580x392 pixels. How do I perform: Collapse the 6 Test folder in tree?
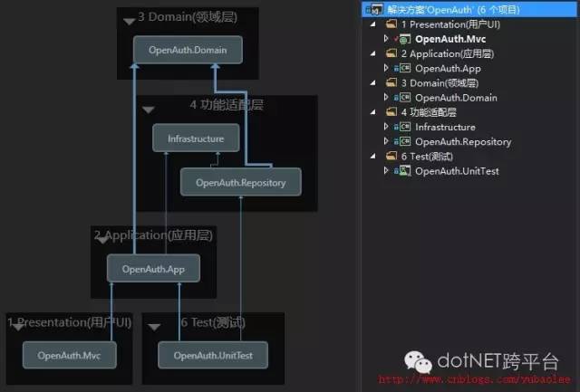[373, 156]
